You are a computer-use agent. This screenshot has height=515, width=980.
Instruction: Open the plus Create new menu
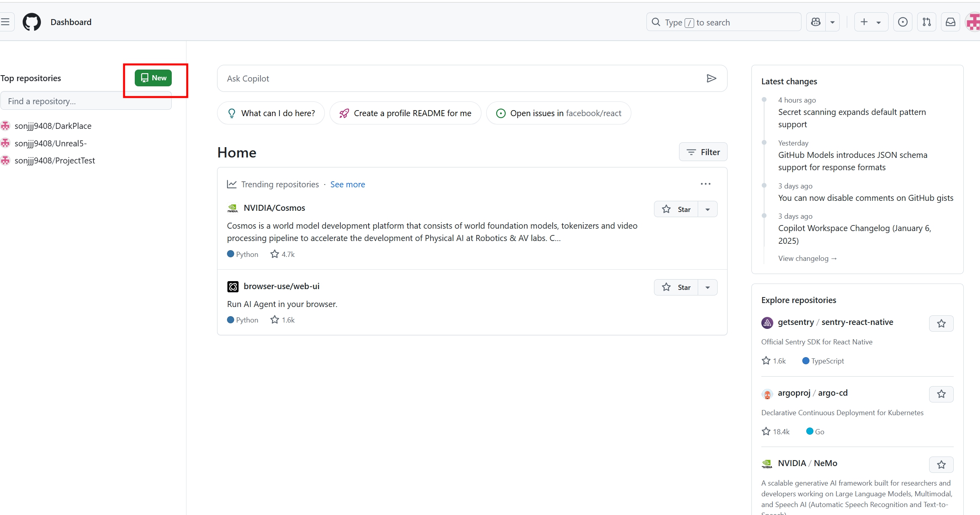[x=871, y=22]
